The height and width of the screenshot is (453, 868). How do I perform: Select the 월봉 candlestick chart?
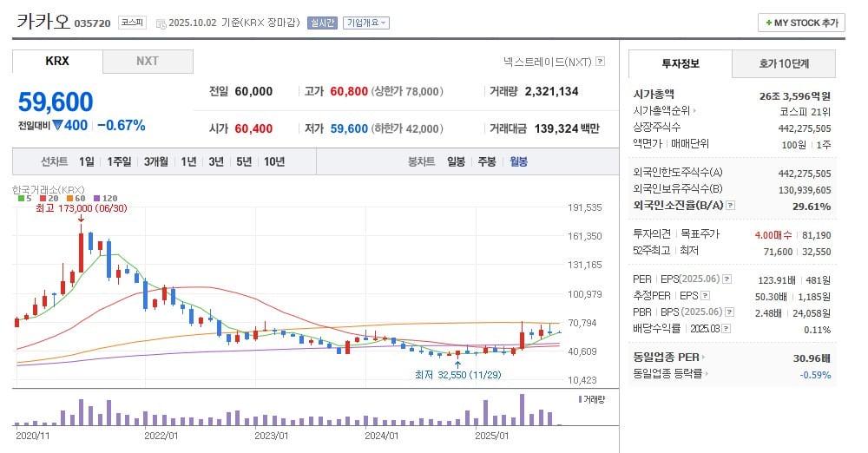pos(518,161)
